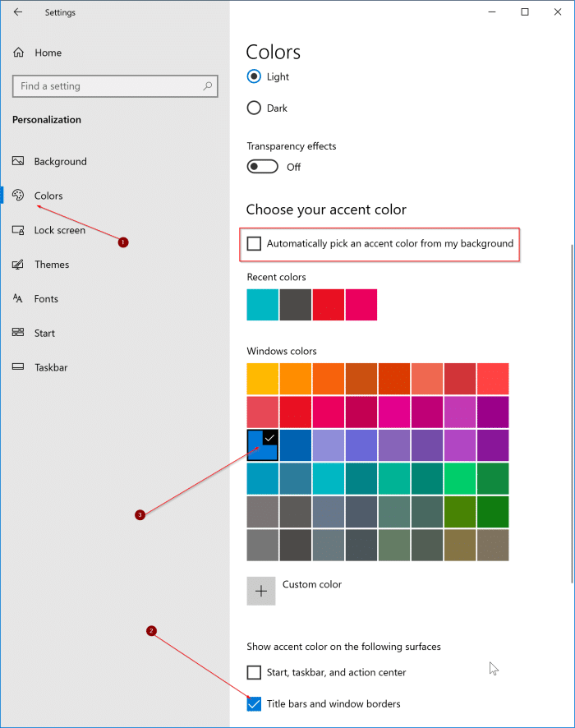Click the Background picture icon
This screenshot has height=728, width=575.
coord(18,161)
